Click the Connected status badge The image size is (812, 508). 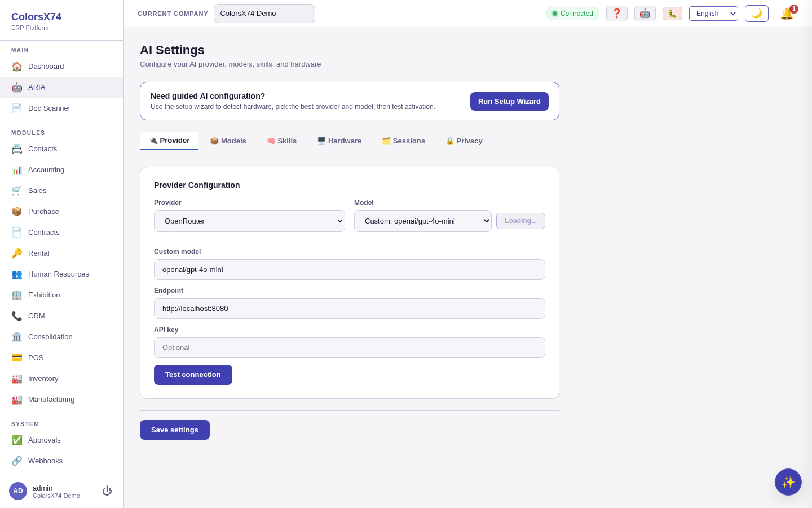tap(572, 14)
